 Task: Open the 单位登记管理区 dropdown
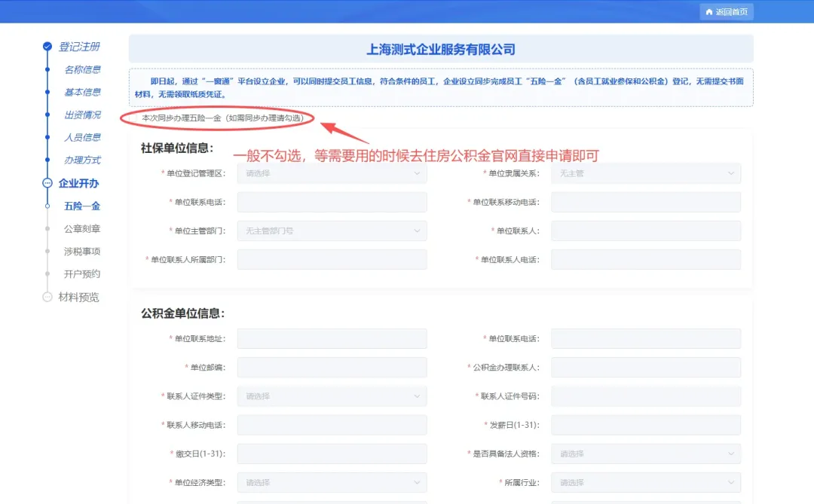(x=332, y=173)
